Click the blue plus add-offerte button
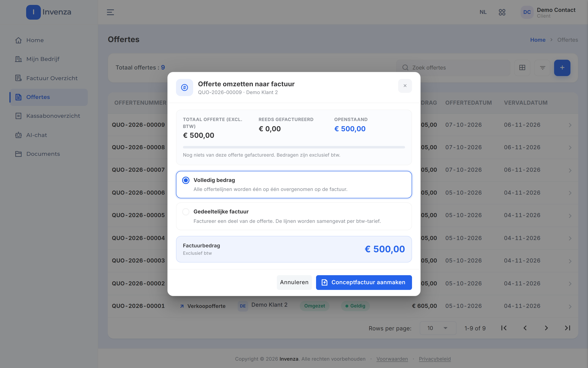Image resolution: width=588 pixels, height=368 pixels. [x=562, y=68]
